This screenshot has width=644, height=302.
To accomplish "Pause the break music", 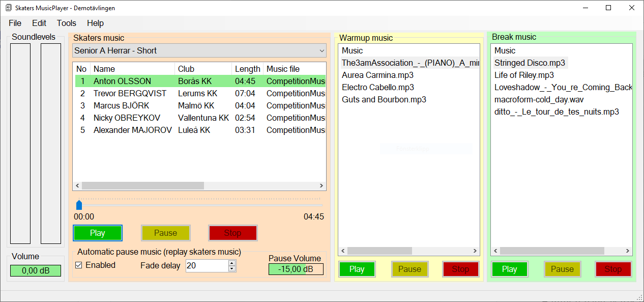I will tap(563, 269).
